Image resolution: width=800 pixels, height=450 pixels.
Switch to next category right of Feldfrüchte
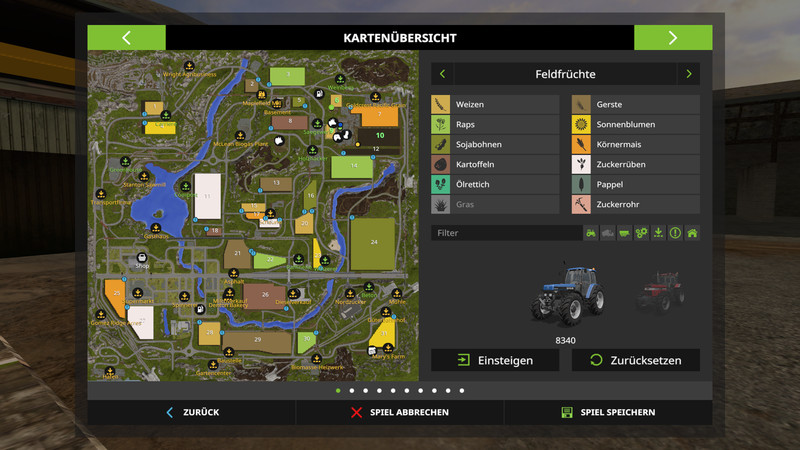688,74
